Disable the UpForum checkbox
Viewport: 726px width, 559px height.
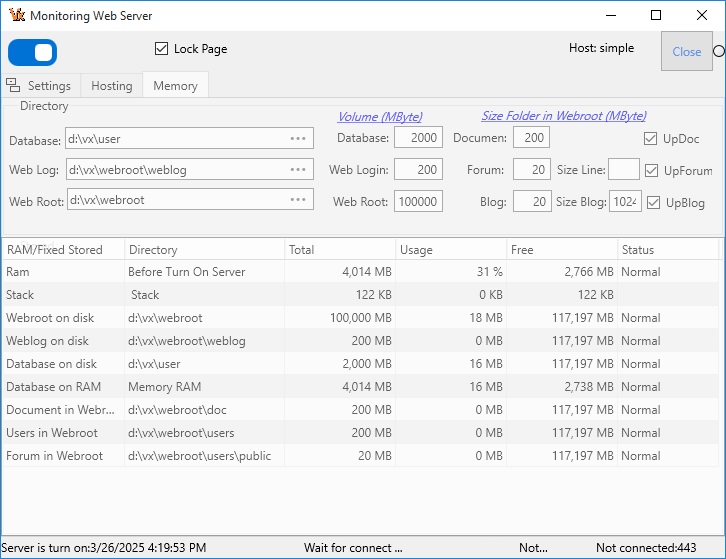[x=653, y=171]
